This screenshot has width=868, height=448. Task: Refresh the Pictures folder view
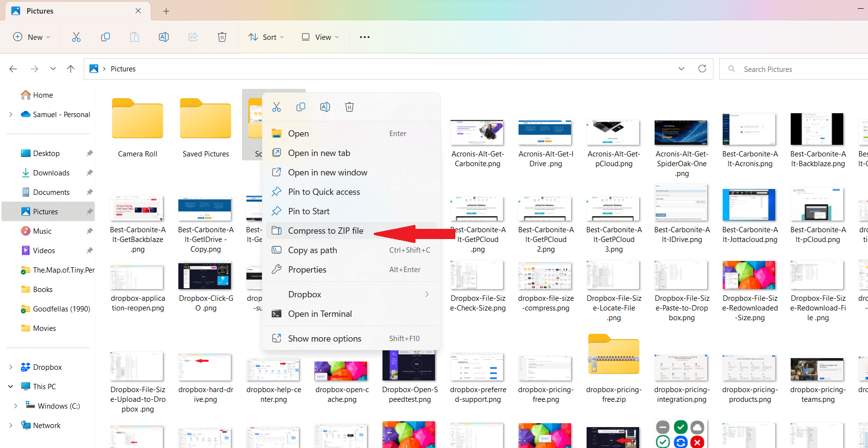[x=702, y=69]
